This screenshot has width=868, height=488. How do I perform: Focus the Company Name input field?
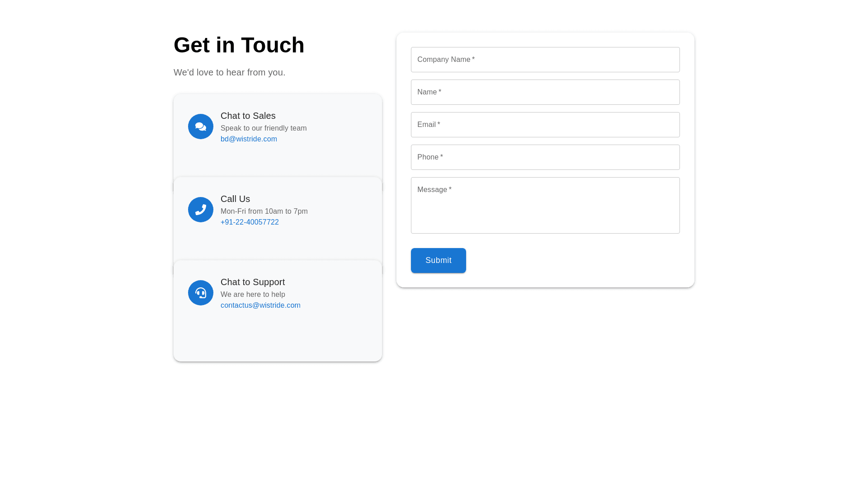point(545,60)
